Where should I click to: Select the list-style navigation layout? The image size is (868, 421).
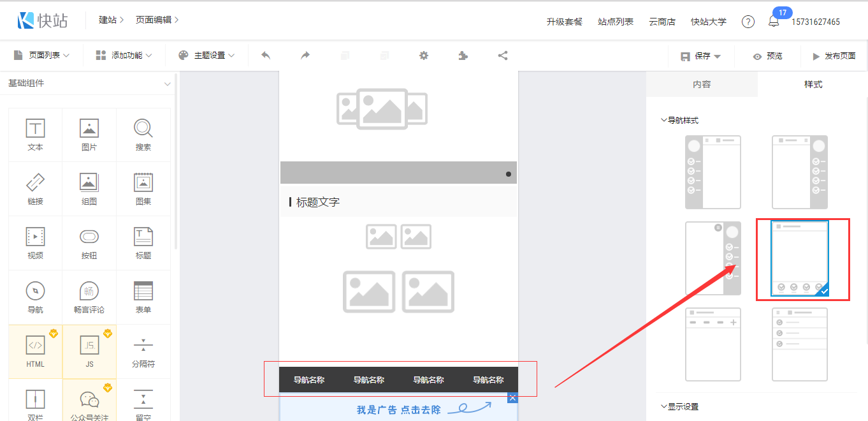800,344
